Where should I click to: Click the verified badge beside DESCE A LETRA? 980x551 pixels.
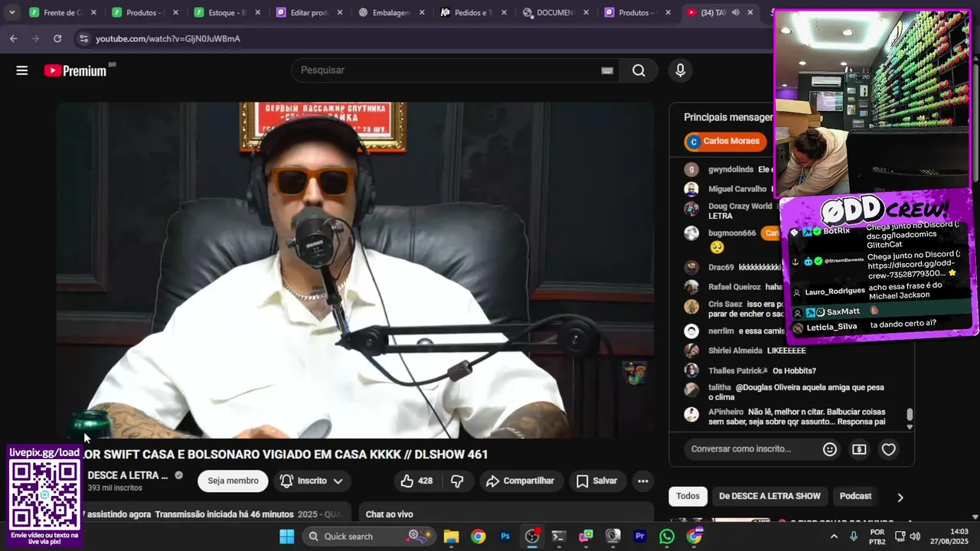click(178, 475)
